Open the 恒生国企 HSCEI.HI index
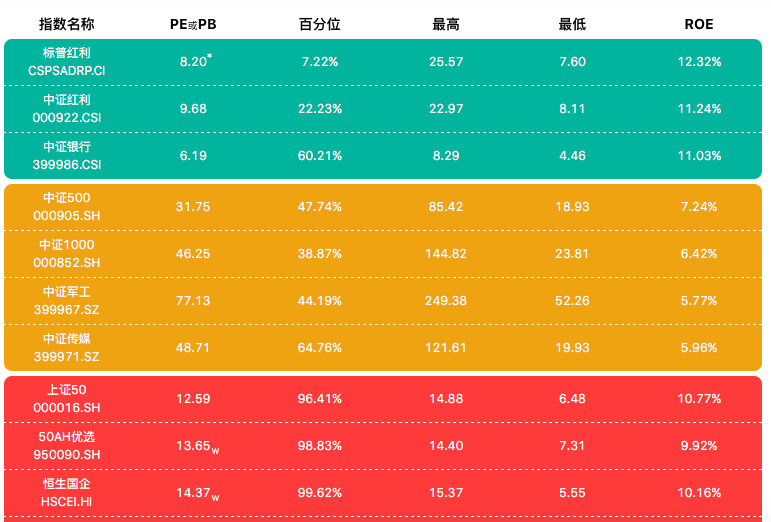This screenshot has height=522, width=771. pyautogui.click(x=67, y=492)
